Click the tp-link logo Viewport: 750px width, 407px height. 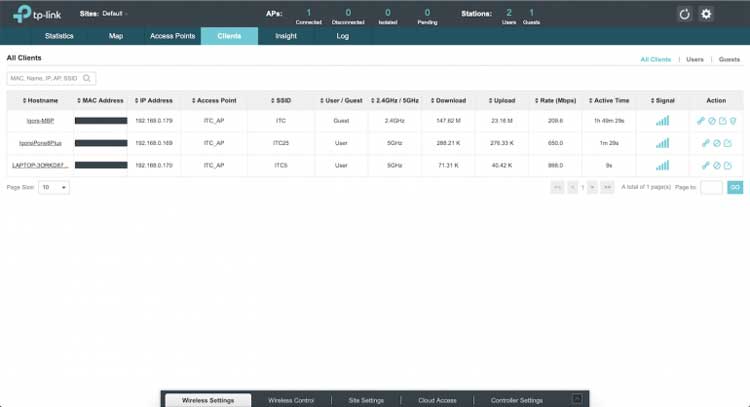pyautogui.click(x=34, y=15)
